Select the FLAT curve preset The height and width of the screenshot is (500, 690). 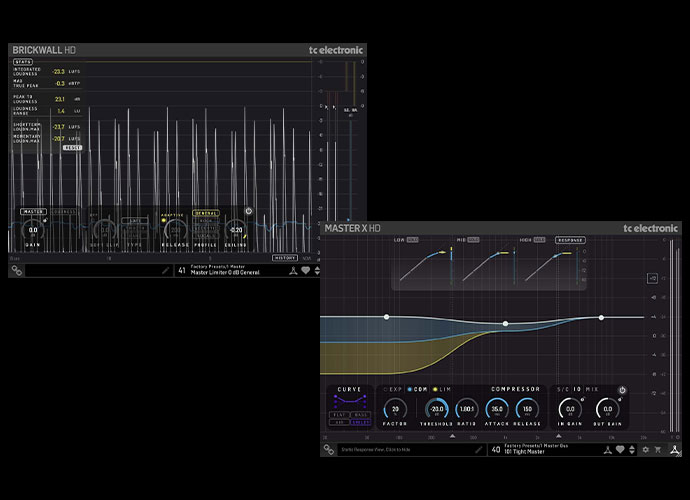(339, 415)
